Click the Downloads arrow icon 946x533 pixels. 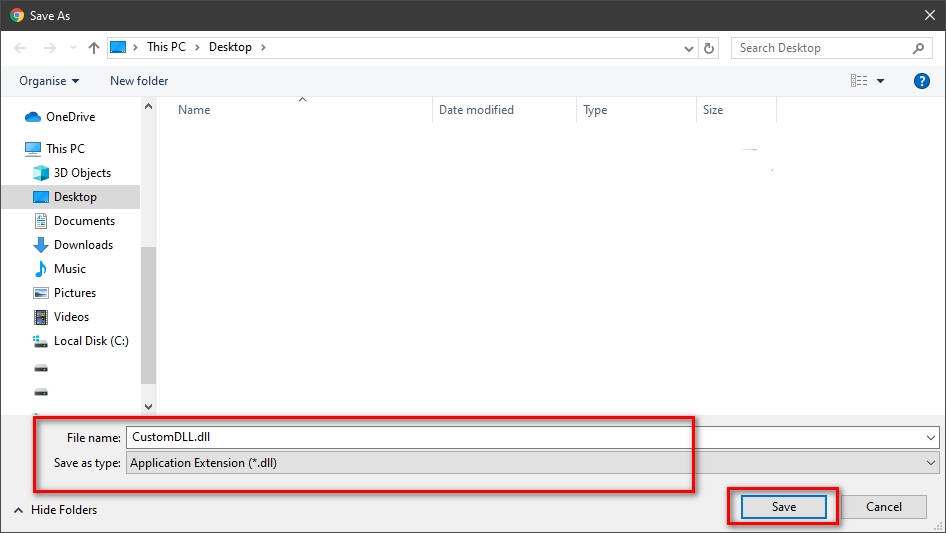tap(41, 245)
